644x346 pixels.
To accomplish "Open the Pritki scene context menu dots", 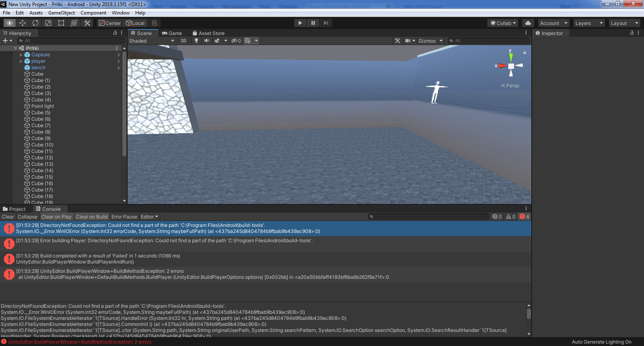I will point(117,48).
